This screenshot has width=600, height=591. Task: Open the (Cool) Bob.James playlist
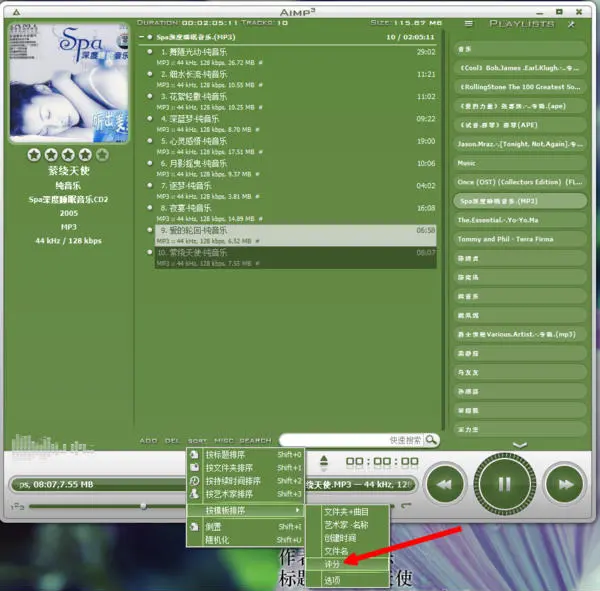click(x=520, y=68)
